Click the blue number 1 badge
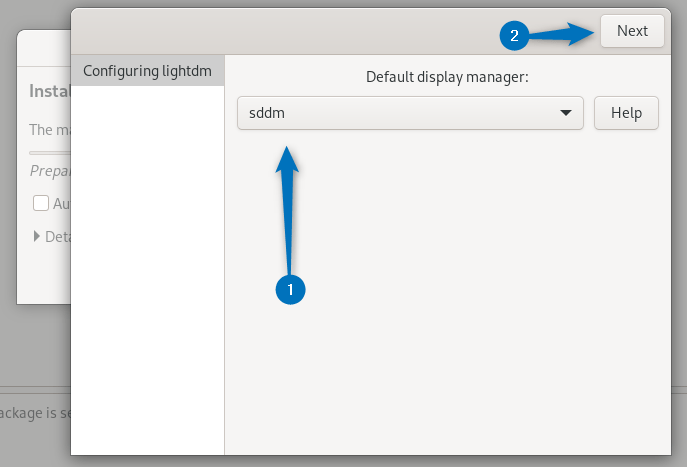 (290, 289)
